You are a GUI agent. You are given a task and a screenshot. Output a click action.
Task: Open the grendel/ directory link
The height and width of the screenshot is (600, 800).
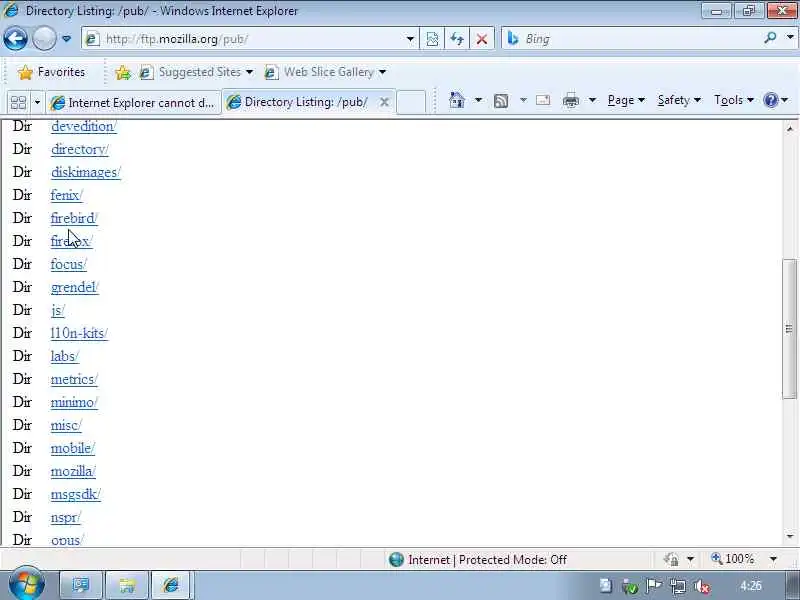(x=74, y=287)
